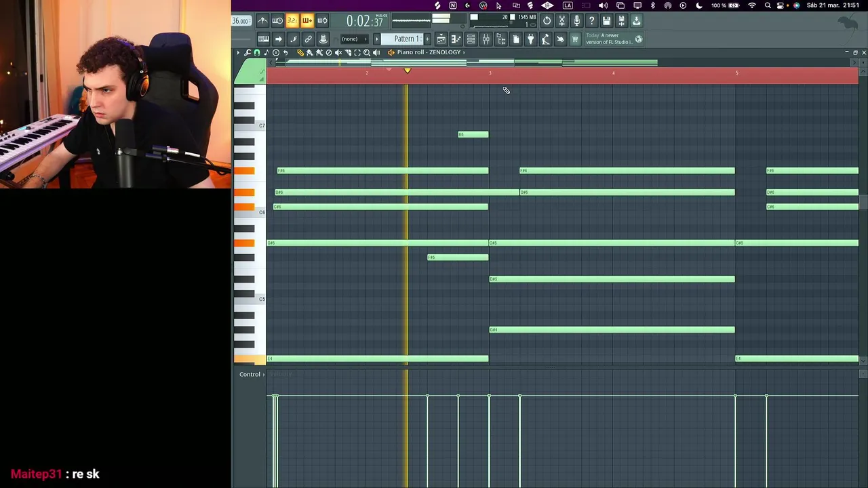Open macOS Spotlight search

768,5
